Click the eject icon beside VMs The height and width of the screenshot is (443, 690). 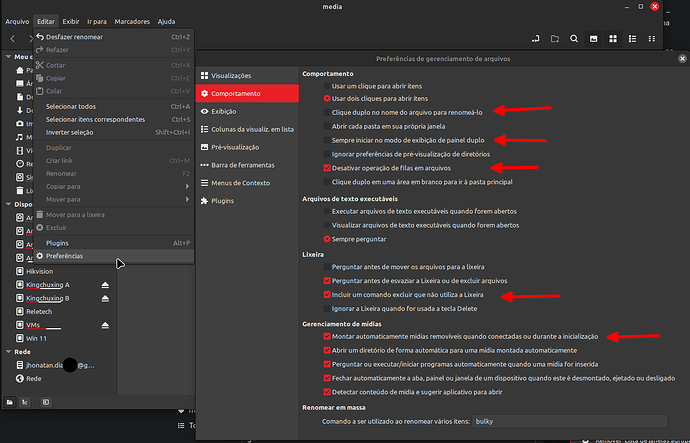pyautogui.click(x=104, y=326)
